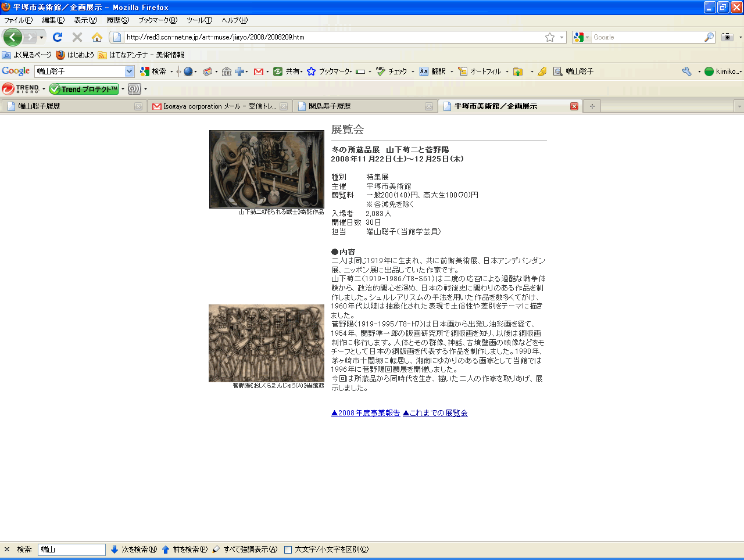Click the 菅野陽 etching thumbnail

coord(267,343)
